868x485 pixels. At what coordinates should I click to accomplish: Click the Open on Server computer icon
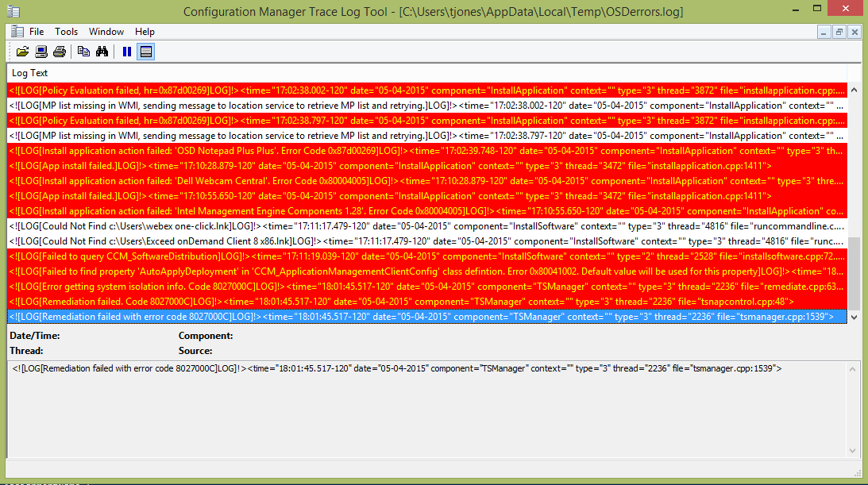pos(41,52)
